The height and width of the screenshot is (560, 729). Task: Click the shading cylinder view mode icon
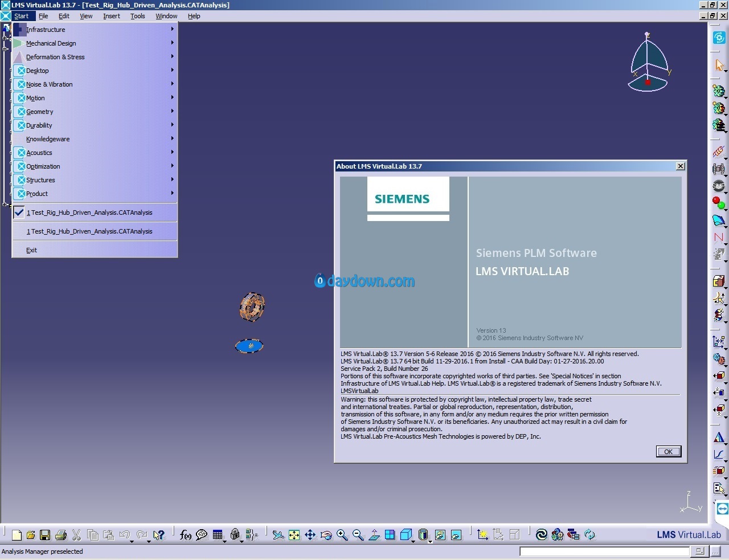coord(423,535)
